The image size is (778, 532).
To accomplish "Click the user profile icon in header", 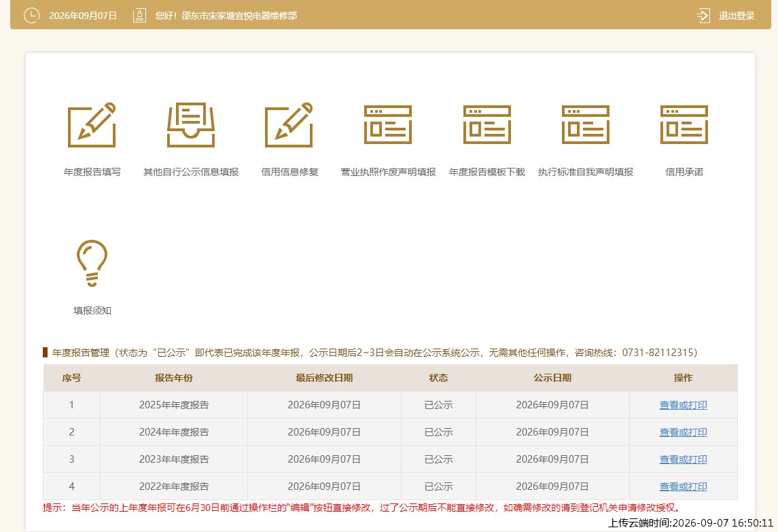I will (x=139, y=16).
